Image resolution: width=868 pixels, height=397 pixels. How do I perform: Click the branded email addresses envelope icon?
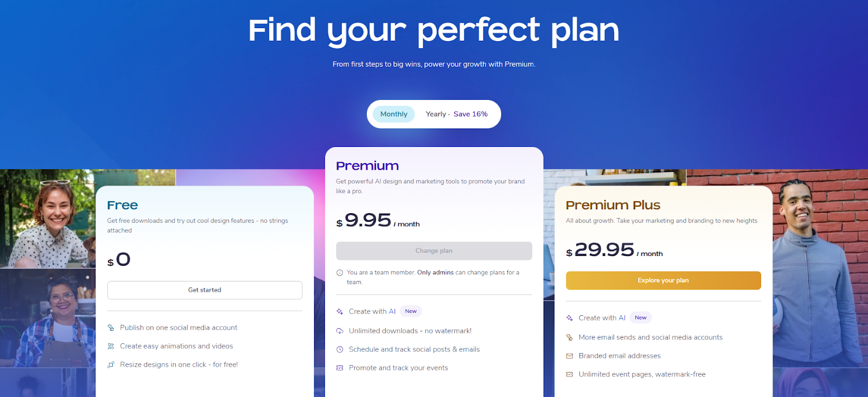click(x=570, y=355)
